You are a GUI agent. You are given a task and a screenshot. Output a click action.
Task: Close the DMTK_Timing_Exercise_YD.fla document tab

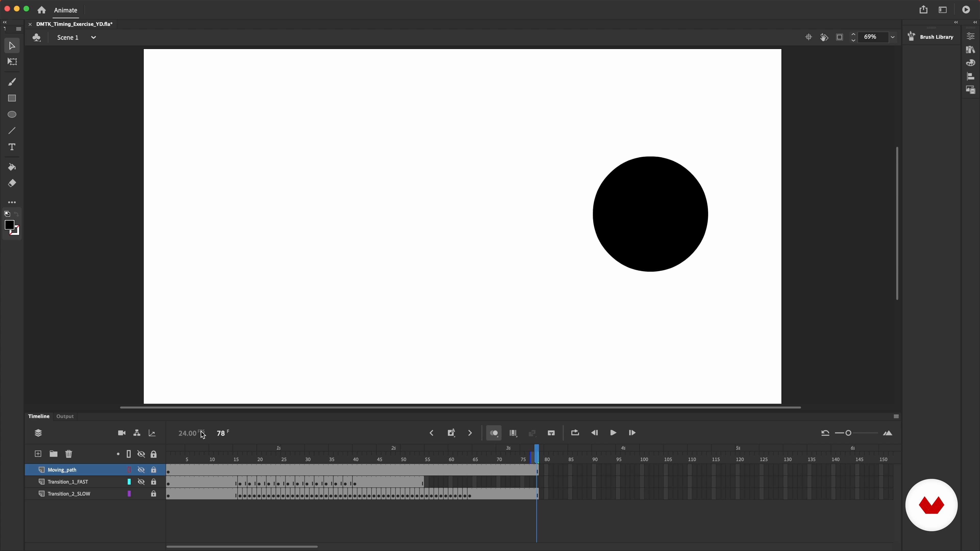click(x=30, y=24)
